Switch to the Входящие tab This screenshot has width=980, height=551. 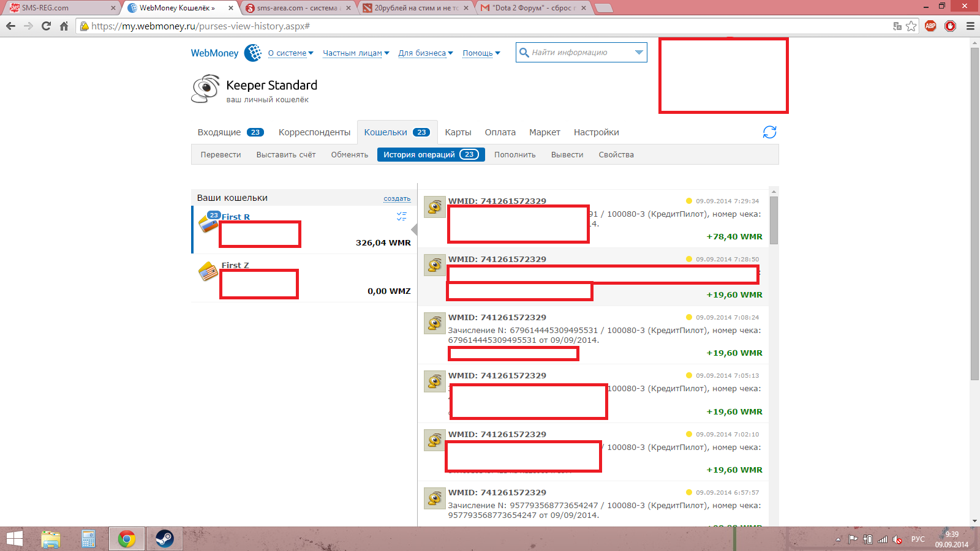(230, 132)
